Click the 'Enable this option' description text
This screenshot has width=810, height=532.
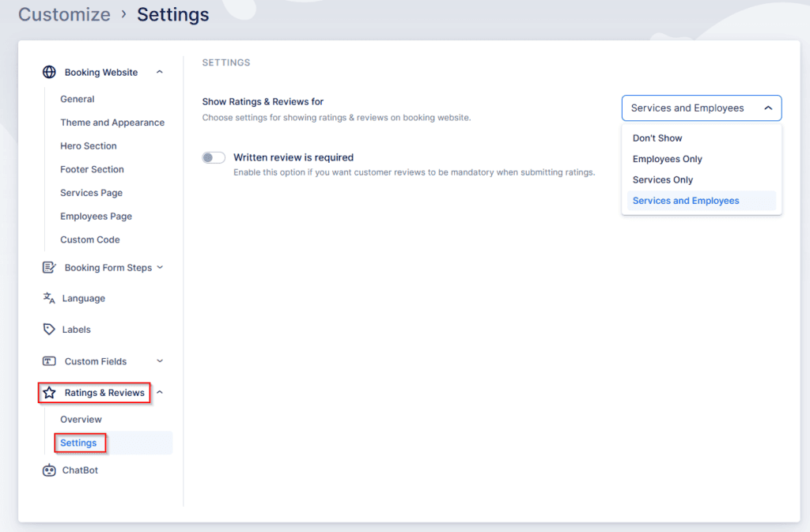click(414, 172)
